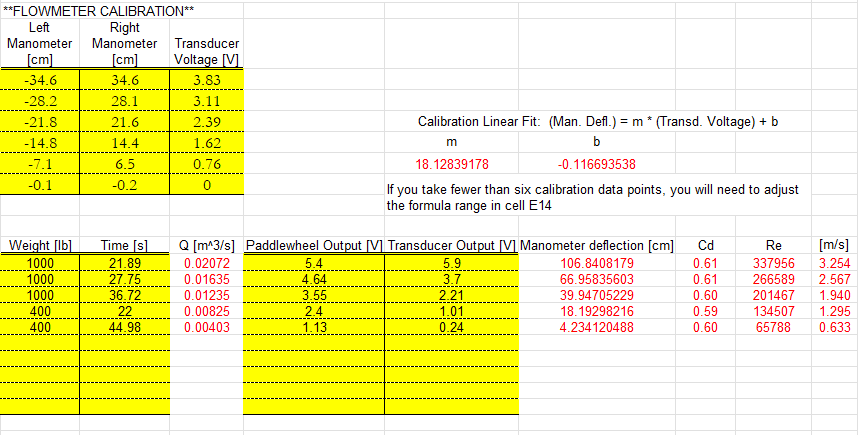
Task: Click right manometer cell 14.4
Action: click(125, 143)
